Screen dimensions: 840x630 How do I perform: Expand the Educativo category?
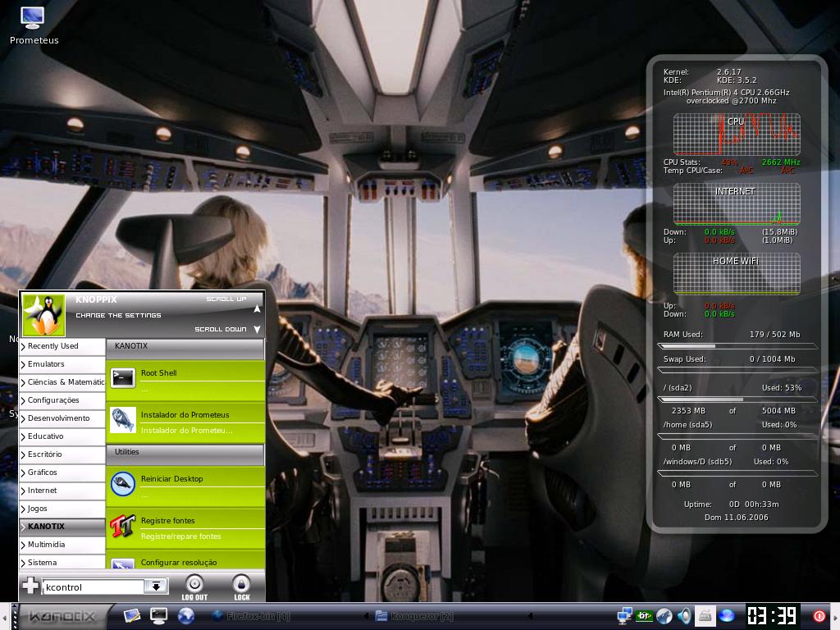point(62,436)
